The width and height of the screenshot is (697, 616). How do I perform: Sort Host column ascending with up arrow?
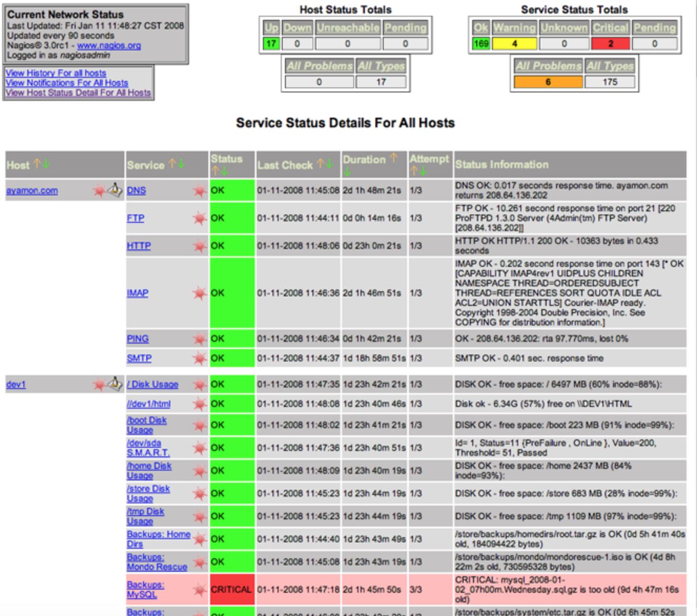[x=37, y=164]
